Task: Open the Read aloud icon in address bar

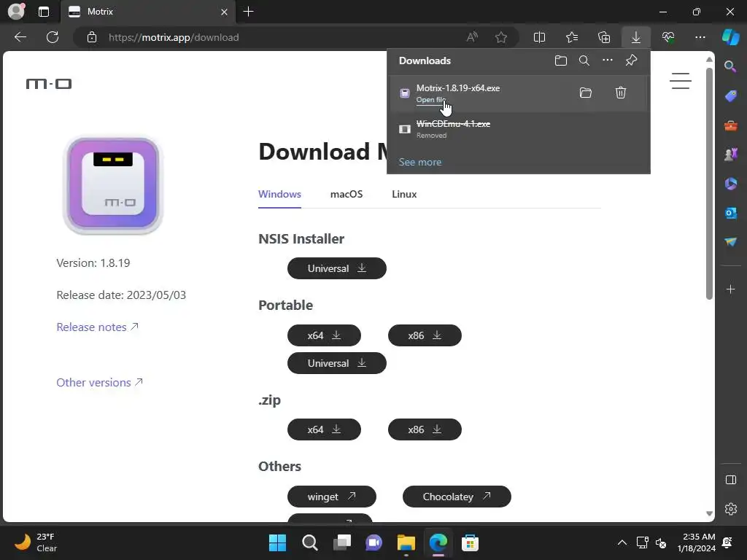Action: (x=472, y=37)
